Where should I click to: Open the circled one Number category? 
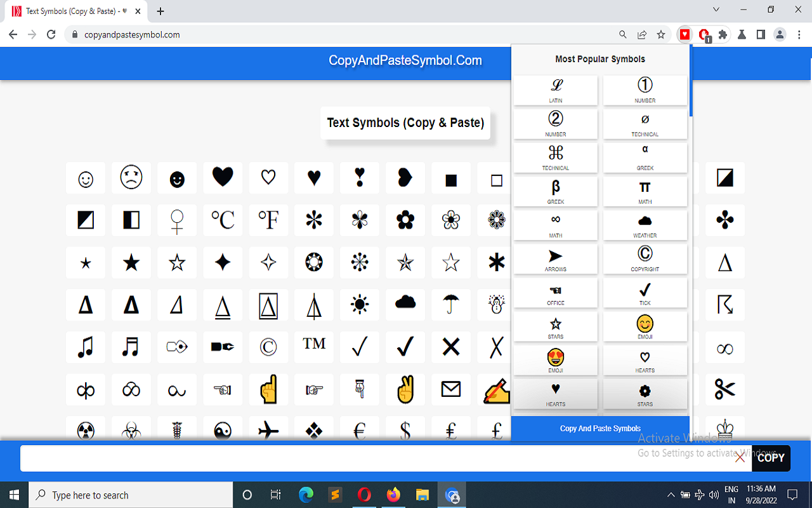pyautogui.click(x=645, y=90)
